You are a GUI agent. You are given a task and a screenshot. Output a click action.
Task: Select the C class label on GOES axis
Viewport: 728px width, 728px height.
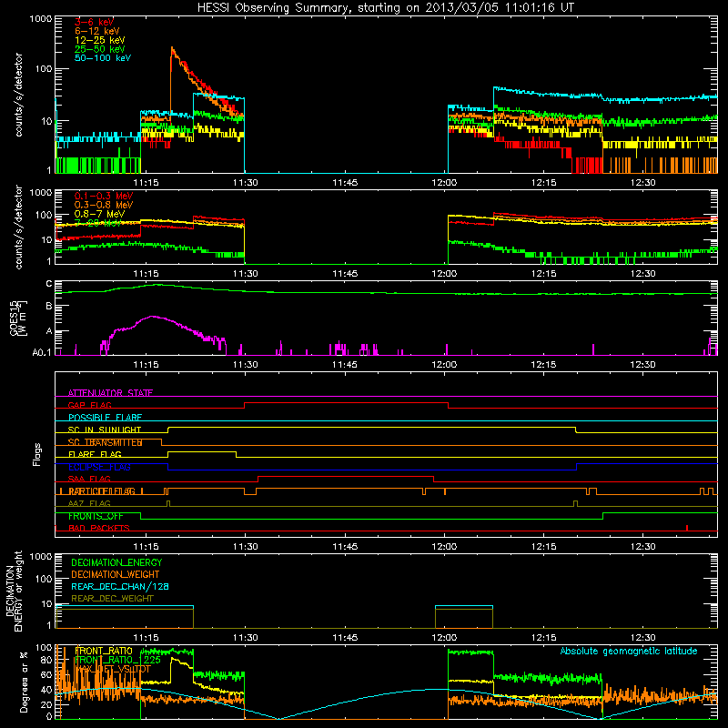49,284
